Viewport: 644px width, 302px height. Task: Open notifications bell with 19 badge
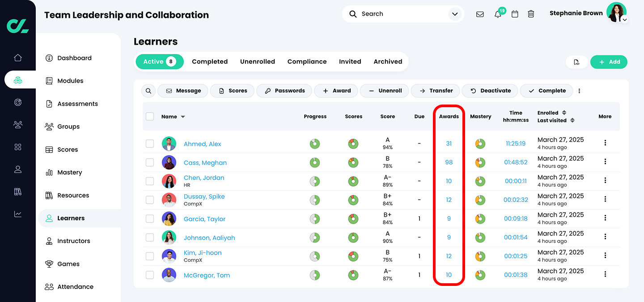click(498, 14)
